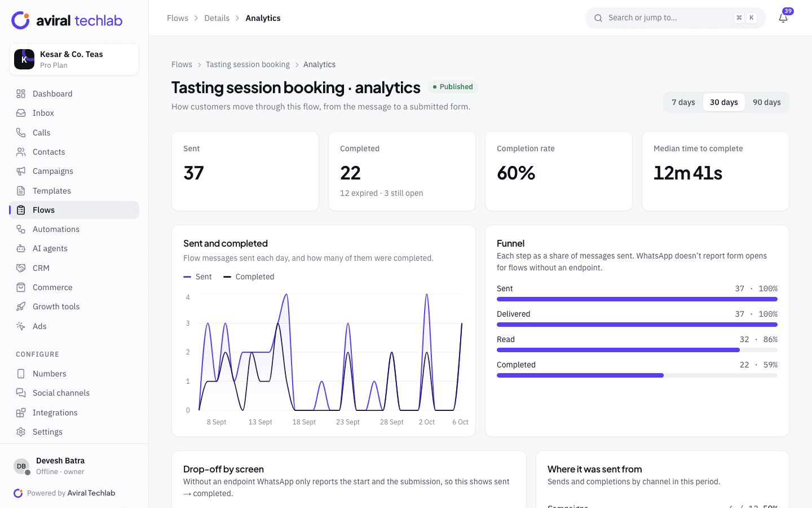Switch range to 7 days

click(x=683, y=102)
